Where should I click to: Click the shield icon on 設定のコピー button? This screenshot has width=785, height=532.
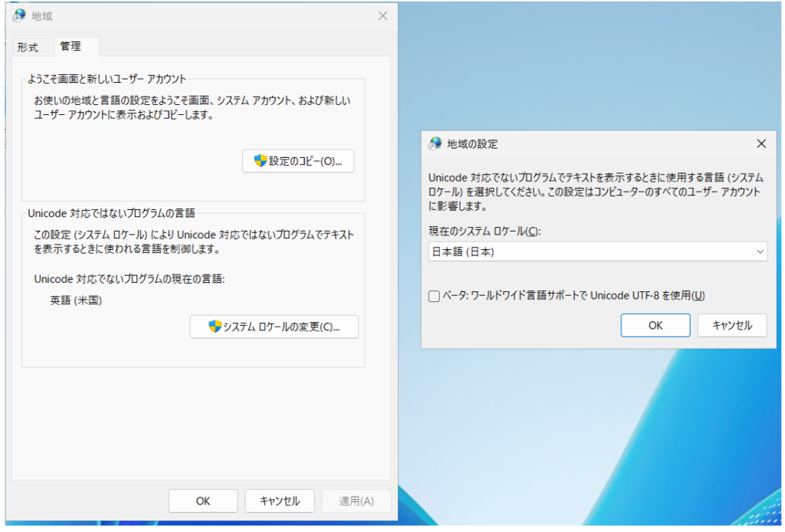[x=261, y=161]
